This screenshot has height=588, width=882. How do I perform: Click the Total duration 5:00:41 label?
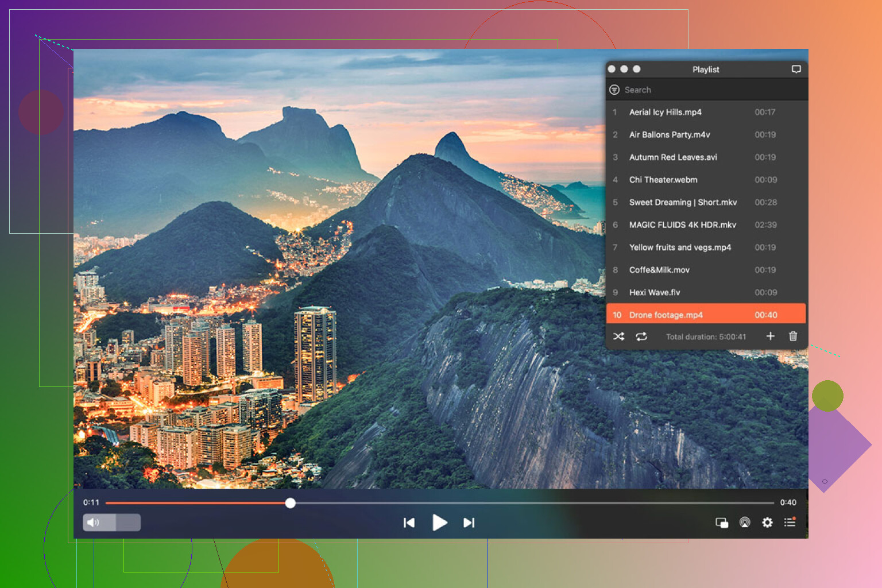click(706, 336)
